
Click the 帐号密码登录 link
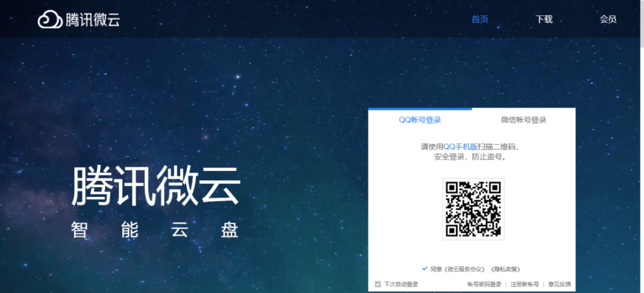(x=484, y=284)
